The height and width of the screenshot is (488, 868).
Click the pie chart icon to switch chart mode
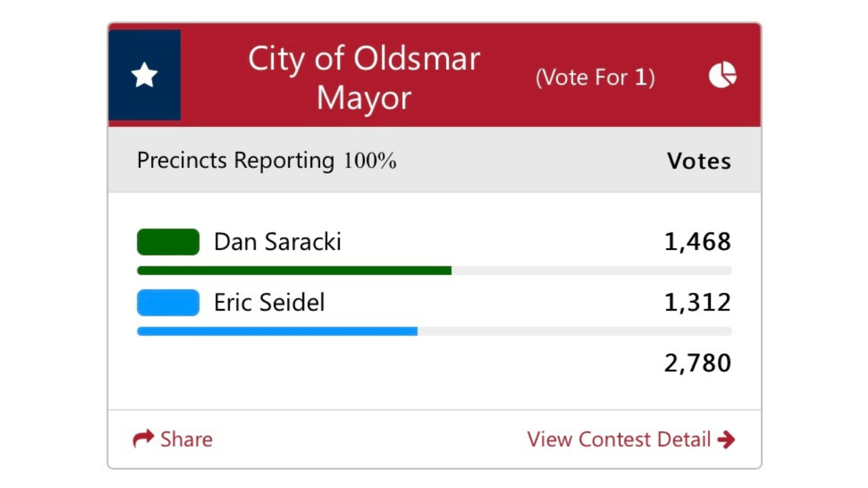[x=723, y=75]
